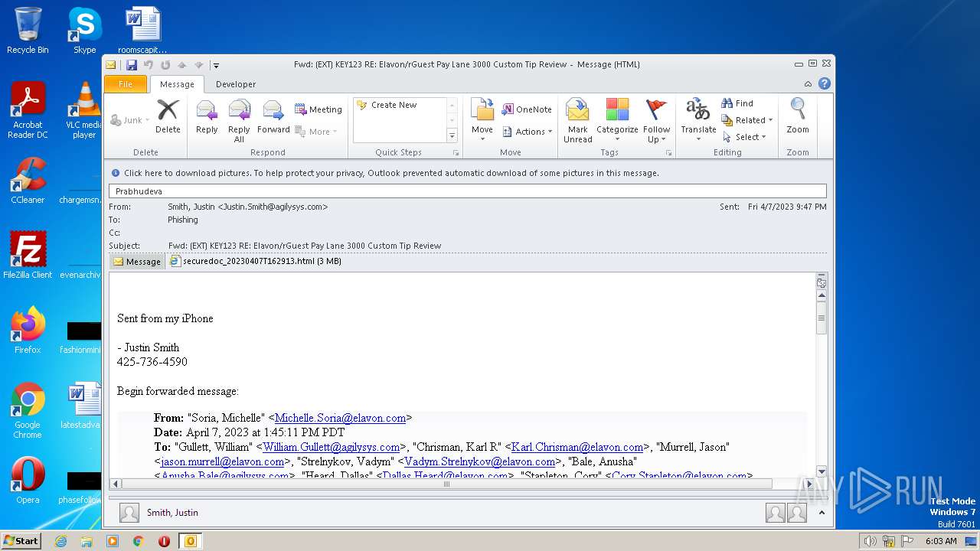Select the Message ribbon tab
Screen dimensions: 980x551
pos(177,84)
